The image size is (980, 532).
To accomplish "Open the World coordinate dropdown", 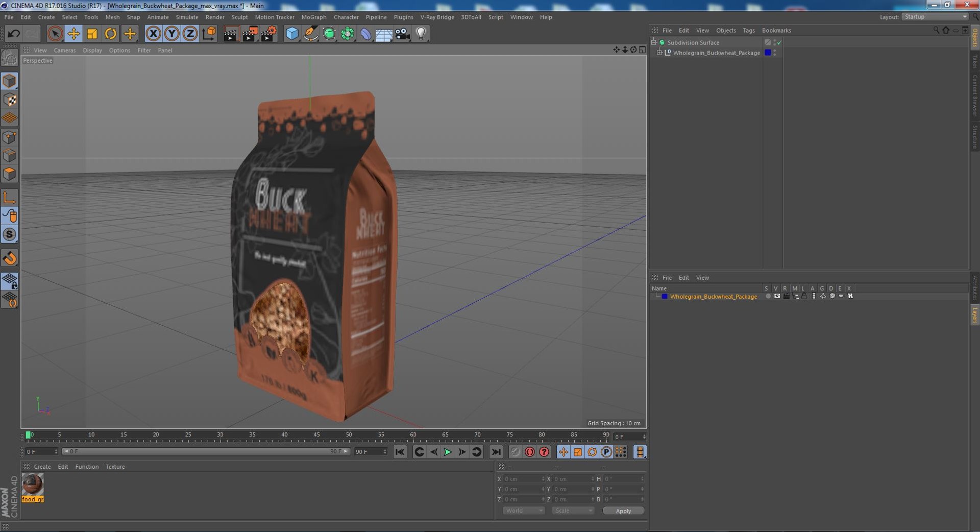I will click(524, 511).
